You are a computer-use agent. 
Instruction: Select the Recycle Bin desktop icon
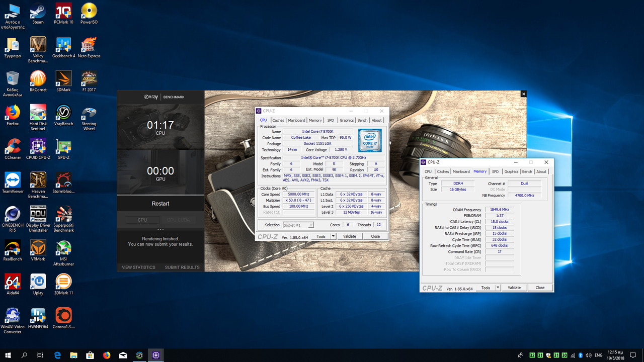click(x=13, y=83)
